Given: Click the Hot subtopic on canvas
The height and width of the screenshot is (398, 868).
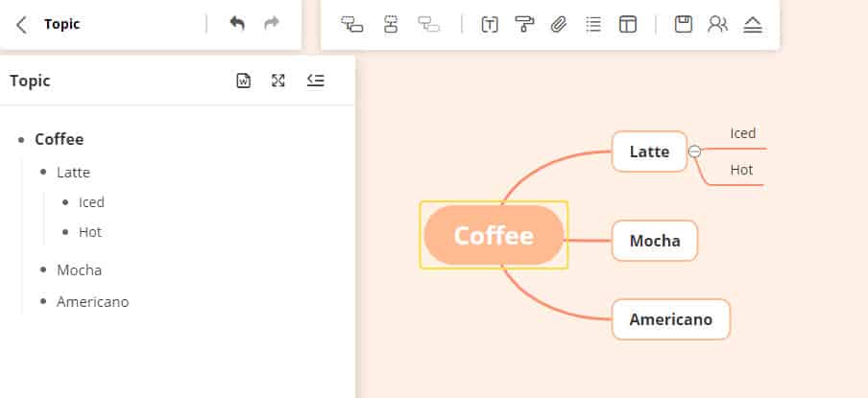Looking at the screenshot, I should (742, 170).
